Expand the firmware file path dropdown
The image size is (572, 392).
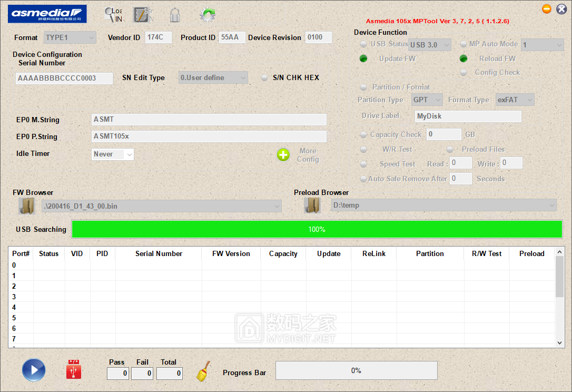click(277, 207)
